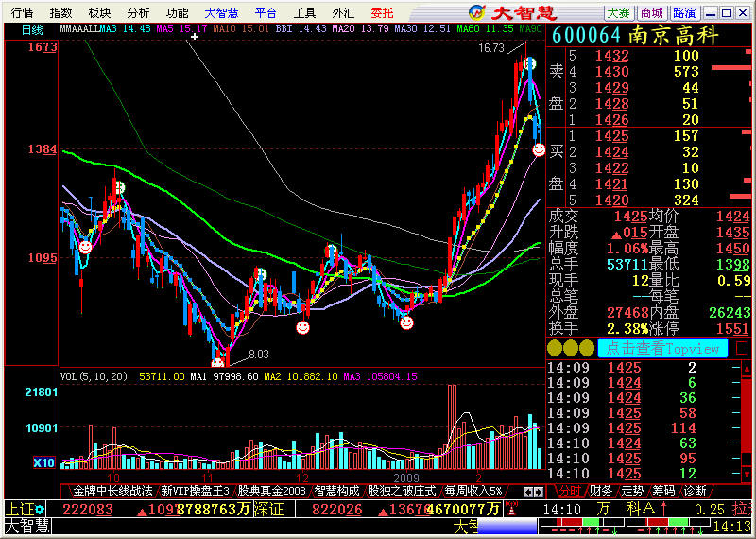Click the 商城 button
Image resolution: width=756 pixels, height=539 pixels.
pyautogui.click(x=652, y=13)
